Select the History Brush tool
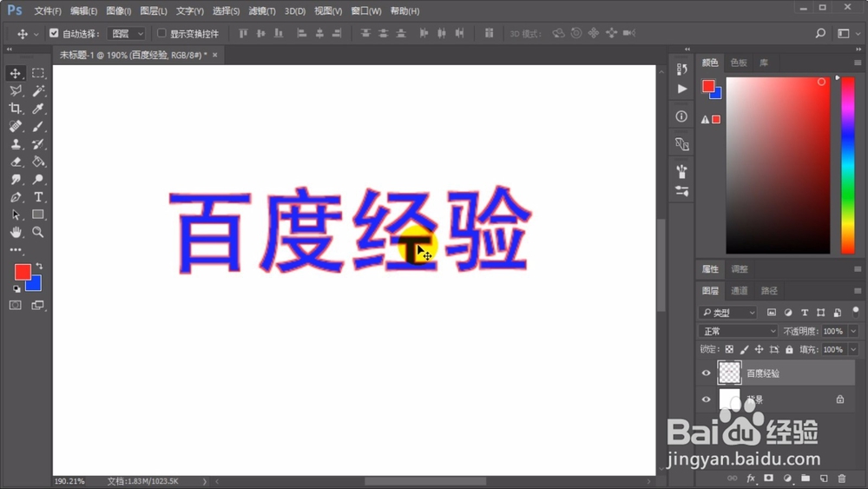This screenshot has height=489, width=868. tap(37, 144)
